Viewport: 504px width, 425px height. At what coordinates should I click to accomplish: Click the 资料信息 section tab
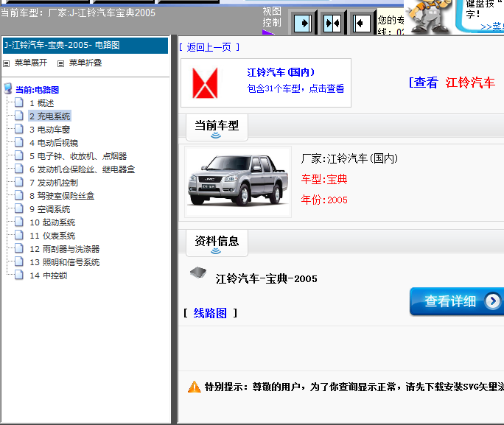[x=217, y=243]
